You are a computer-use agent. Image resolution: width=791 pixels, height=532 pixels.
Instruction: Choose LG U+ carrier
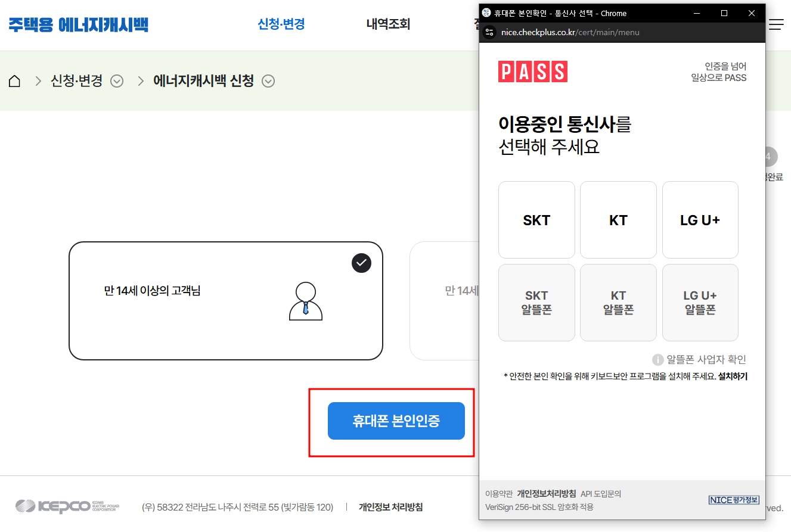[x=700, y=220]
